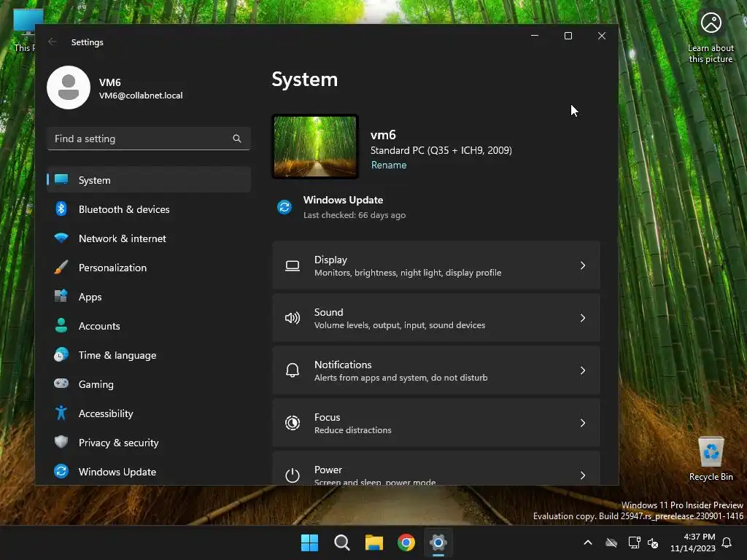
Task: Open Sound volume levels settings
Action: click(436, 318)
